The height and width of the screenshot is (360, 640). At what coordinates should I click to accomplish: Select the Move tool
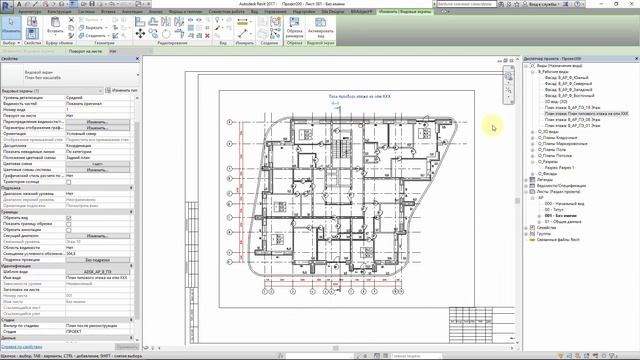140,34
